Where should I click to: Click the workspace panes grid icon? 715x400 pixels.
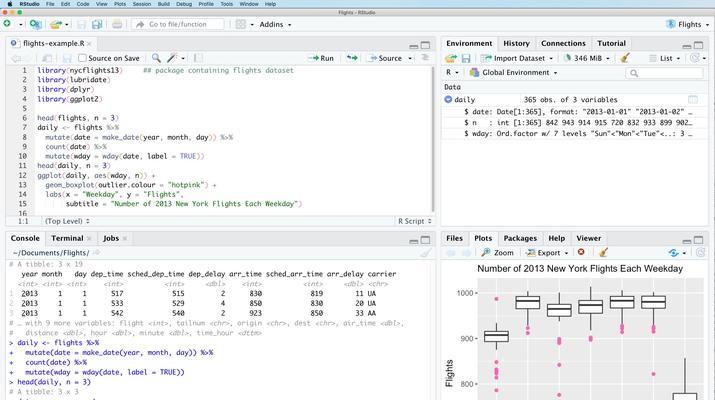(x=240, y=24)
